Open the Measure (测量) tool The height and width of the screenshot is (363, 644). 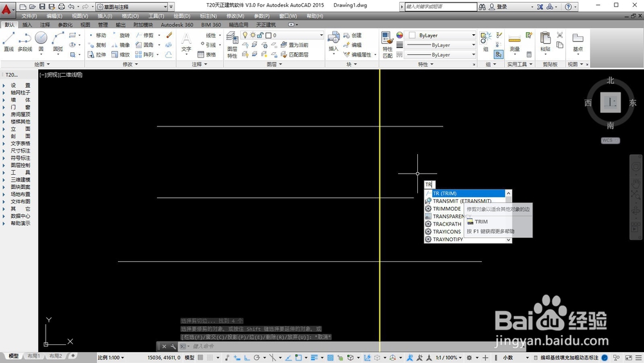coord(515,43)
